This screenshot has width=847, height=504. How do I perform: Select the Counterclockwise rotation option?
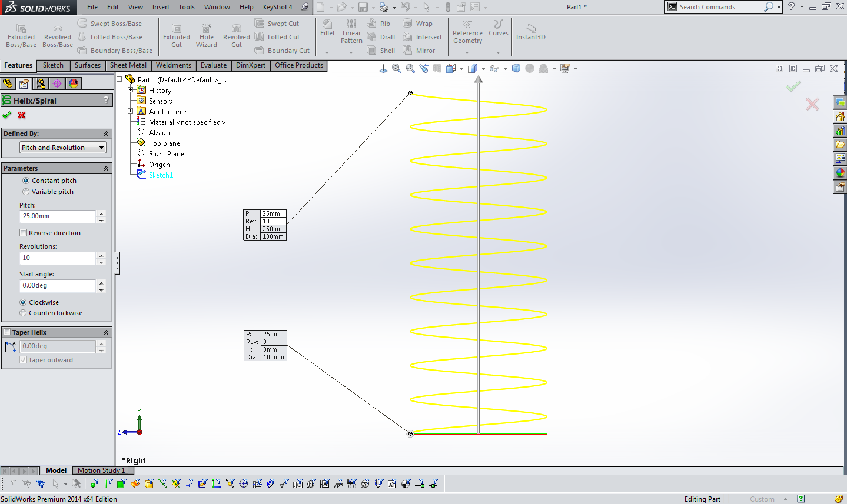coord(23,313)
